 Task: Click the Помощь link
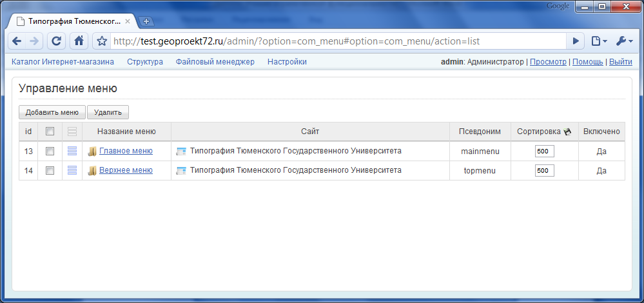coord(588,62)
